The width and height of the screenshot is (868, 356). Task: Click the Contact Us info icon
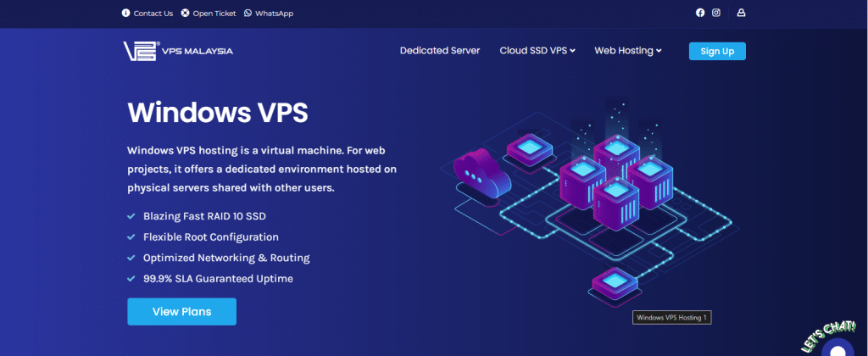tap(125, 14)
